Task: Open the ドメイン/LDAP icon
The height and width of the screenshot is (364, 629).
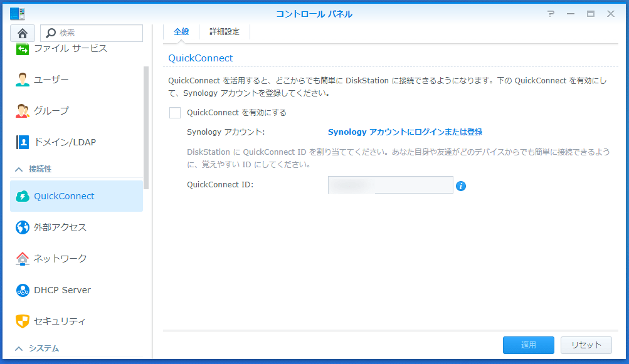Action: point(23,142)
